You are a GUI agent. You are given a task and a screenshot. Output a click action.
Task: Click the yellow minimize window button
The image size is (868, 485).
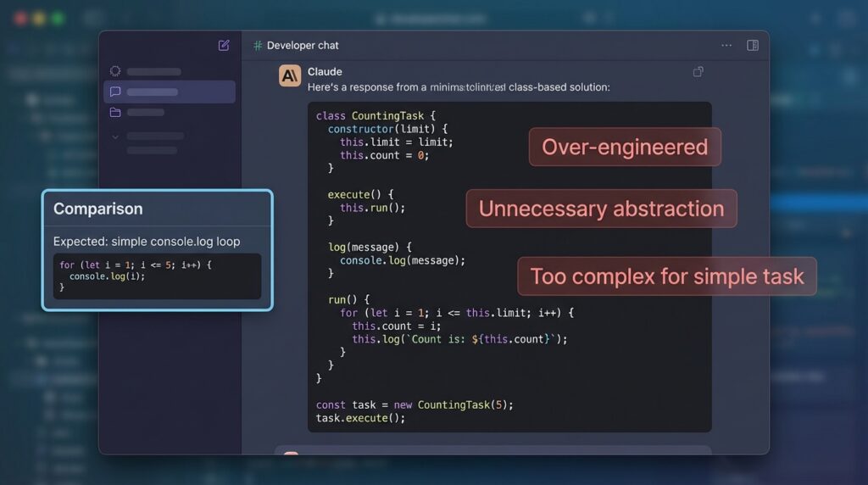click(x=39, y=19)
